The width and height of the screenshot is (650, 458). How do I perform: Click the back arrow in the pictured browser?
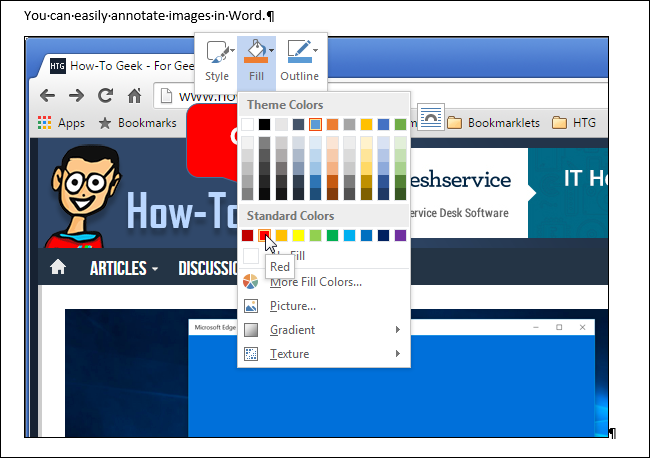[x=48, y=96]
